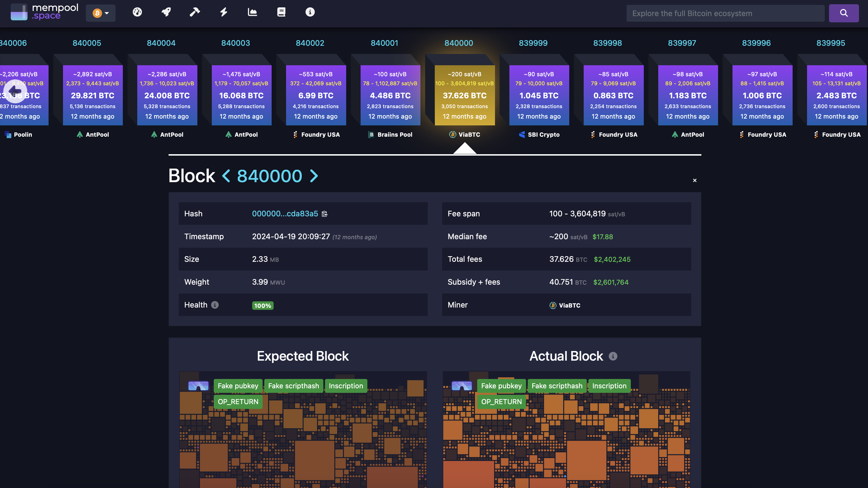Click the 2024-04-19 20:09:27 timestamp

point(291,236)
